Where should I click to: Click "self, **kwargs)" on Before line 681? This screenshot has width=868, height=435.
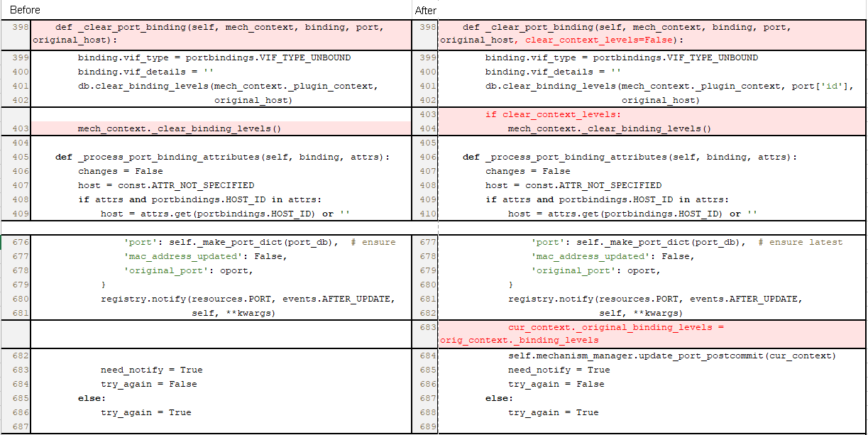pyautogui.click(x=234, y=313)
